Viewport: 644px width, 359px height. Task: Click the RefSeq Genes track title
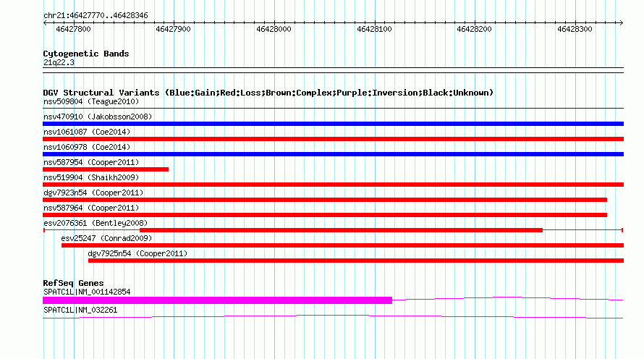coord(73,283)
